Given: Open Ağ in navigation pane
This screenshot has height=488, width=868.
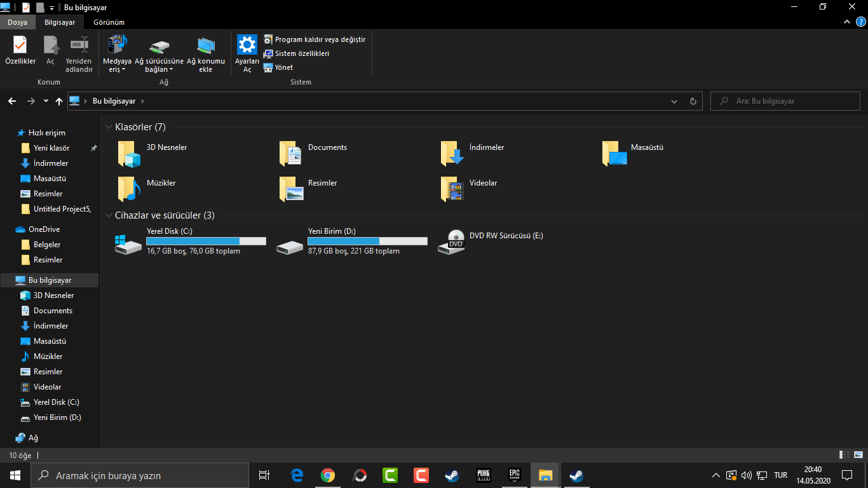Looking at the screenshot, I should pyautogui.click(x=27, y=438).
